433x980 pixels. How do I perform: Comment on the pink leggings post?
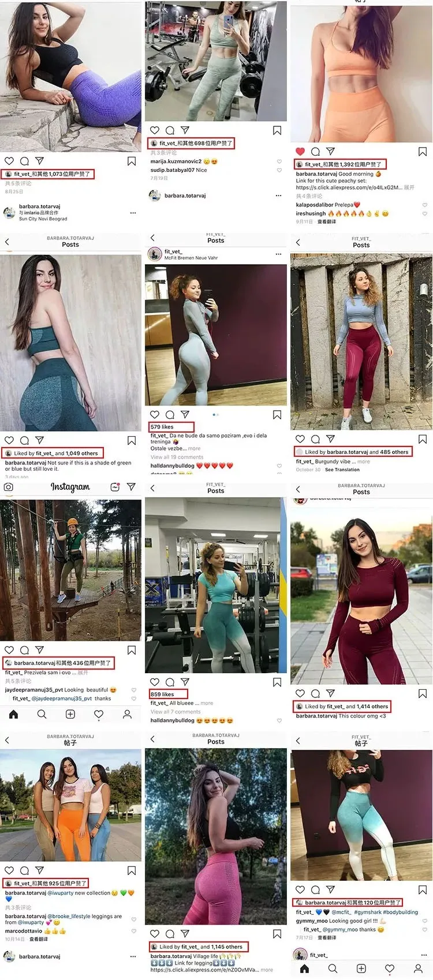[170, 933]
